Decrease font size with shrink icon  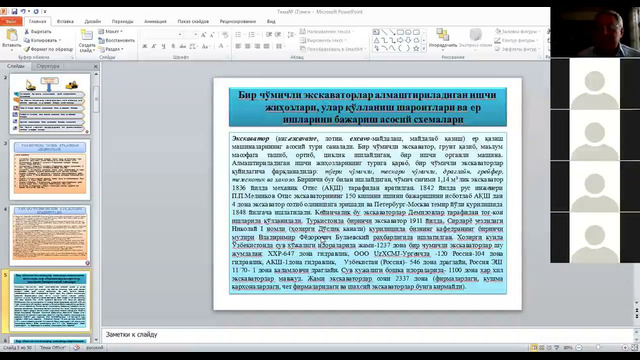[x=212, y=35]
